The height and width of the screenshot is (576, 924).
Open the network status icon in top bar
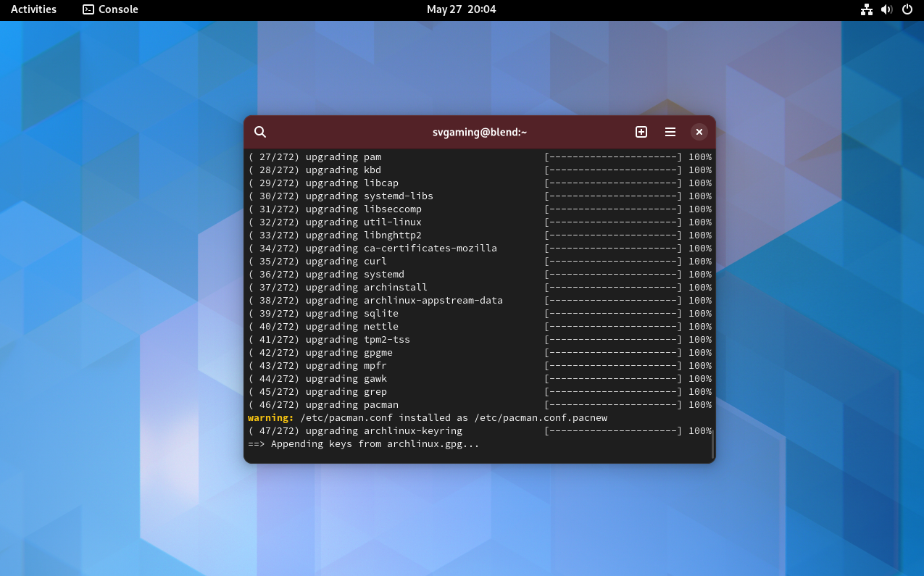pos(866,9)
